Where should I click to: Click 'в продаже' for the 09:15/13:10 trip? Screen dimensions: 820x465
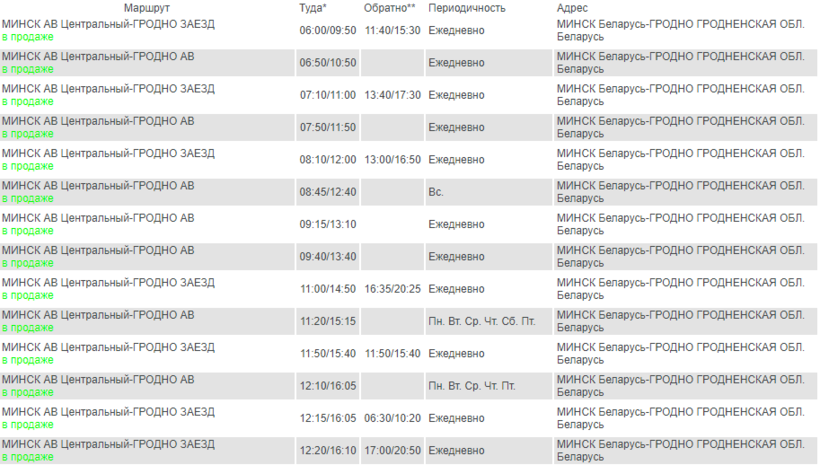click(28, 231)
